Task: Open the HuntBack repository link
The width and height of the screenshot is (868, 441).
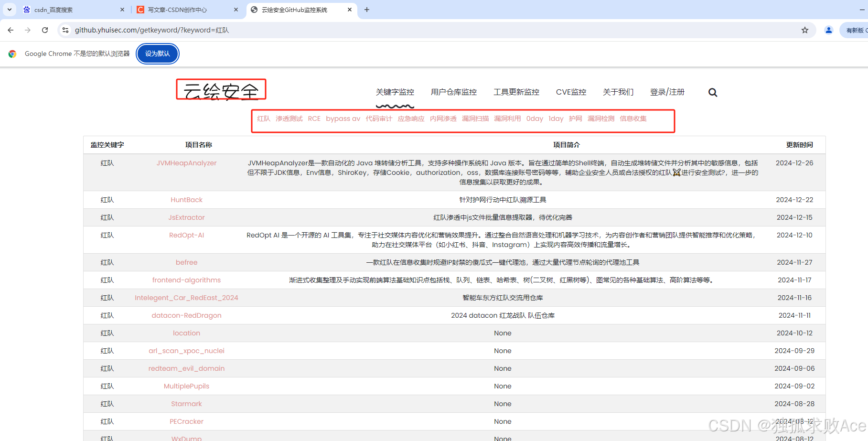Action: tap(186, 200)
